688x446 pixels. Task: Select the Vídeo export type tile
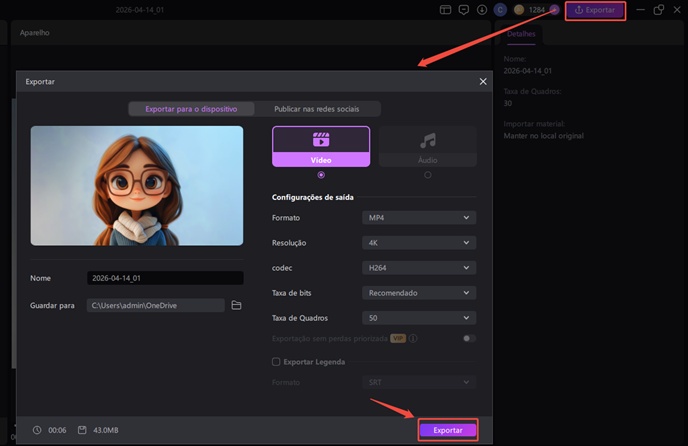coord(321,145)
